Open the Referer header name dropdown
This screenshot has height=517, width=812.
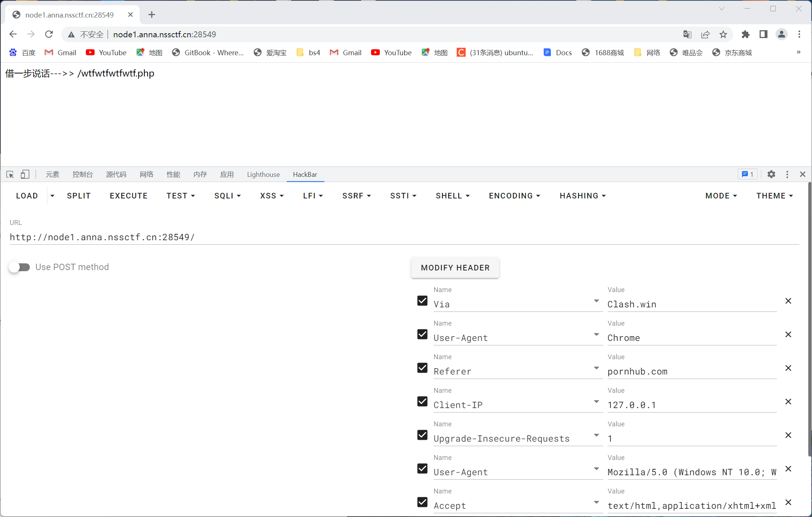[x=596, y=368]
